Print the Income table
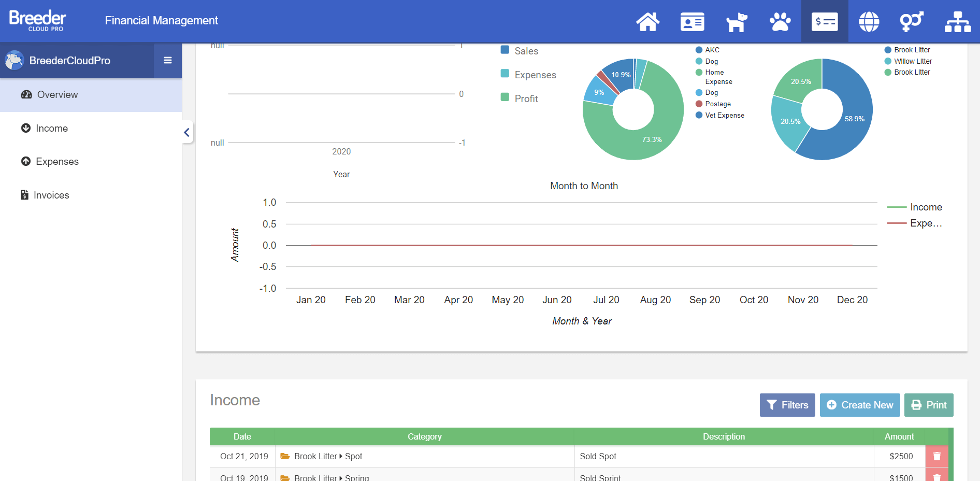The image size is (980, 481). (x=929, y=405)
